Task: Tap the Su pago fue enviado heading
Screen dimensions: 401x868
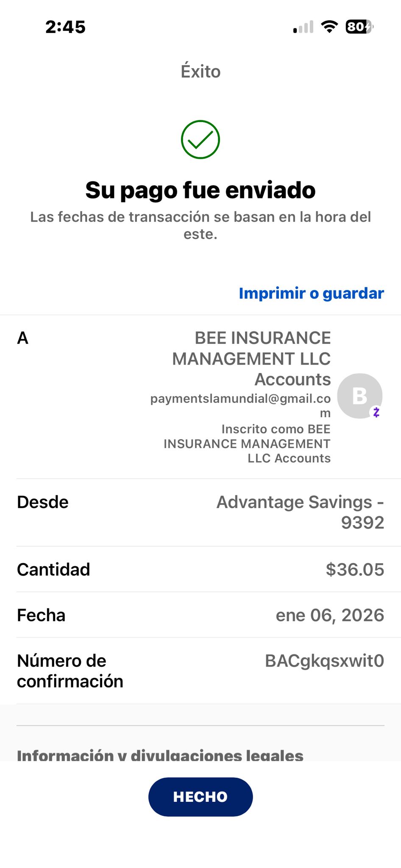Action: click(200, 190)
